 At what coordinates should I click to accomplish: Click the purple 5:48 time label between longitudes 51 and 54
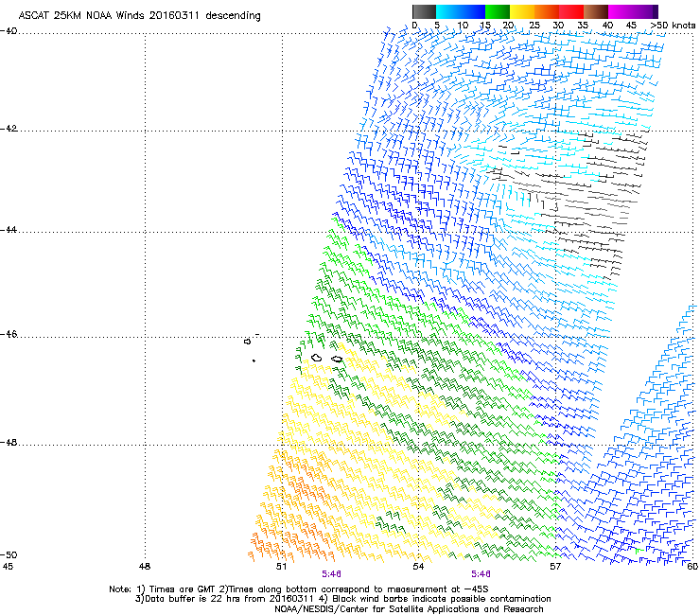(331, 574)
